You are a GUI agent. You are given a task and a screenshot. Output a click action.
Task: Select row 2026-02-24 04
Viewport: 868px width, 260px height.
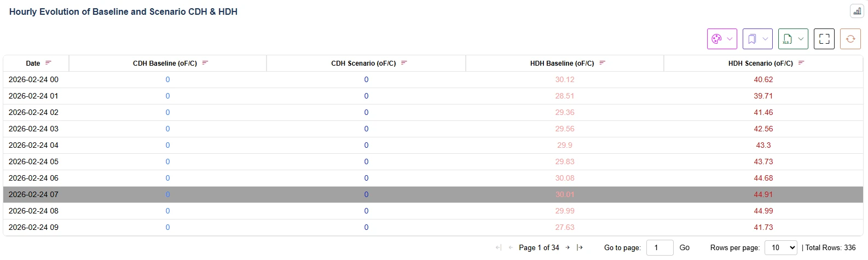pos(433,145)
